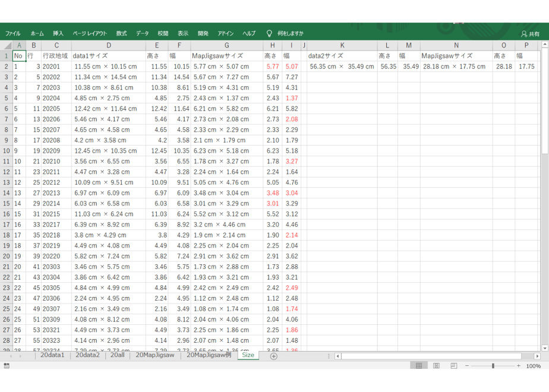Screen dimensions: 549x392
Task: Select column G header
Action: coord(227,45)
